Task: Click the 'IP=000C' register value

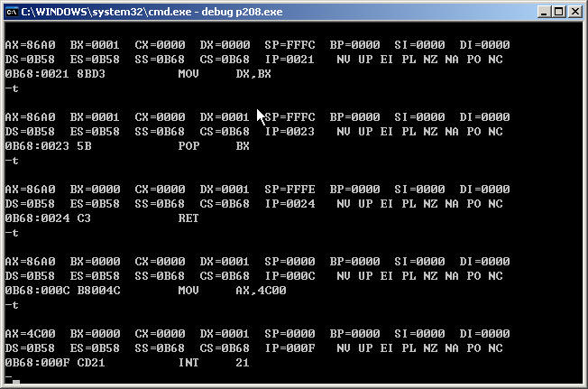Action: tap(289, 276)
